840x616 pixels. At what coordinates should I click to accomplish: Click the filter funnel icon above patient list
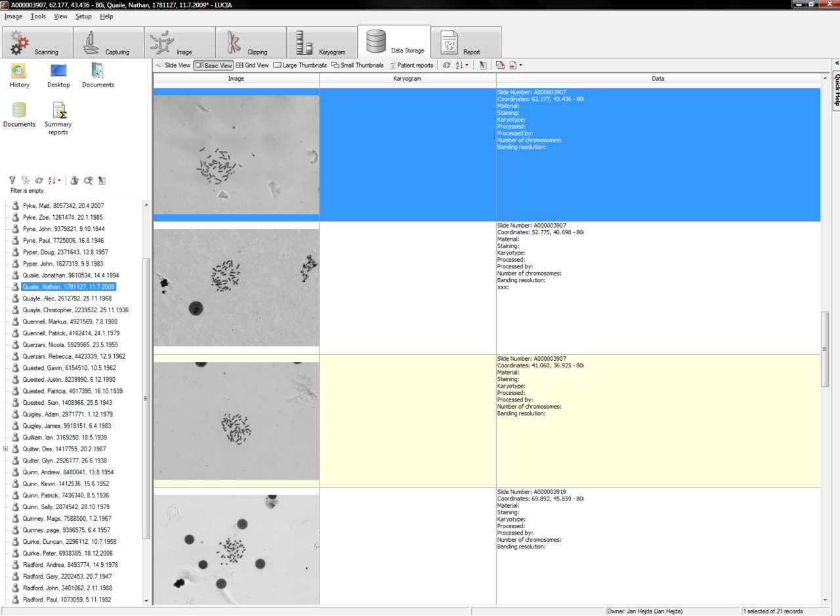[12, 180]
